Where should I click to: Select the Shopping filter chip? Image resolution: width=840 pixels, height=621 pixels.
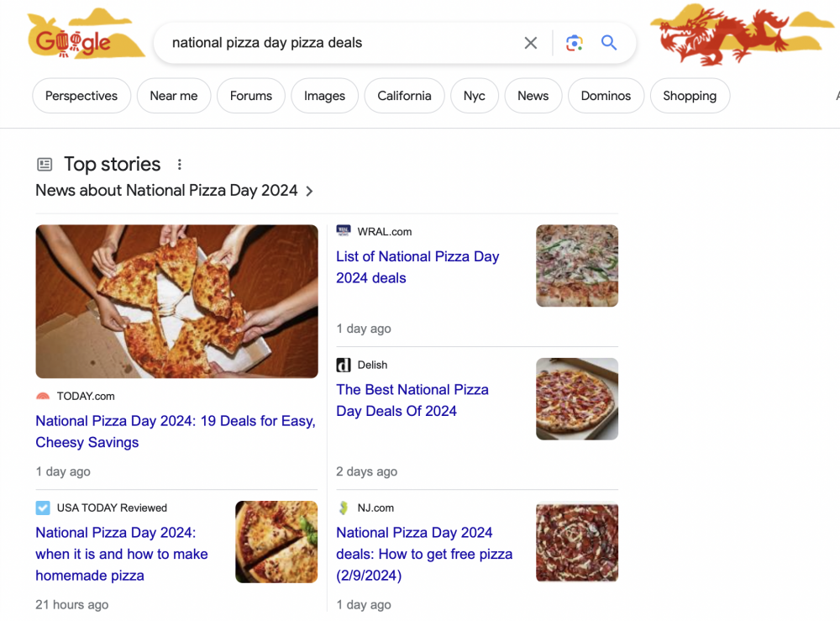pyautogui.click(x=689, y=96)
